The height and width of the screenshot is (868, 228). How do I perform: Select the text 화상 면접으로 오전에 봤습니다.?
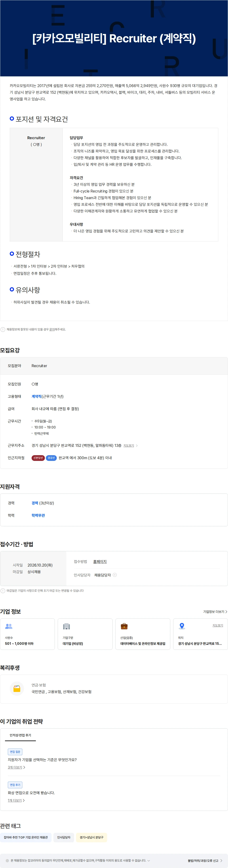(31, 793)
